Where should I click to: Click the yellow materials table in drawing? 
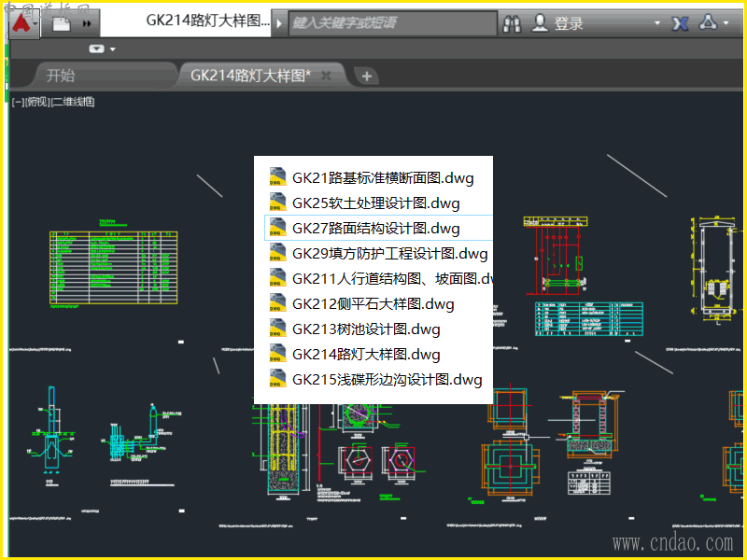coord(113,268)
